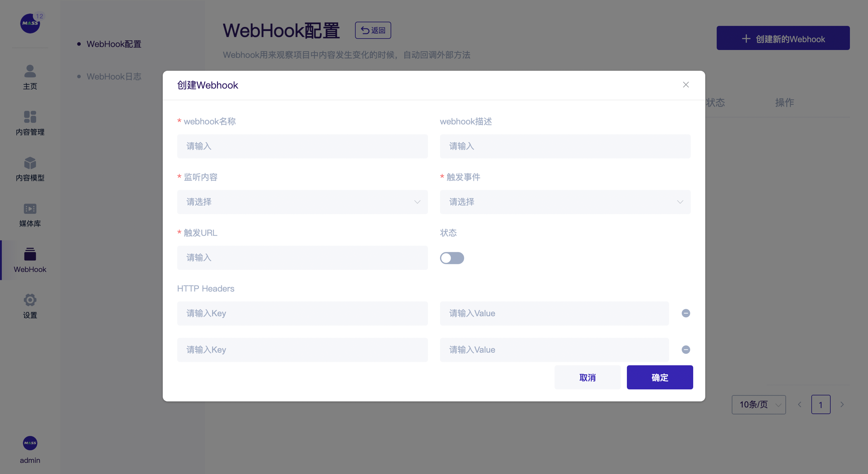This screenshot has width=868, height=474.
Task: Switch to WebHook日志 menu item
Action: [x=114, y=76]
